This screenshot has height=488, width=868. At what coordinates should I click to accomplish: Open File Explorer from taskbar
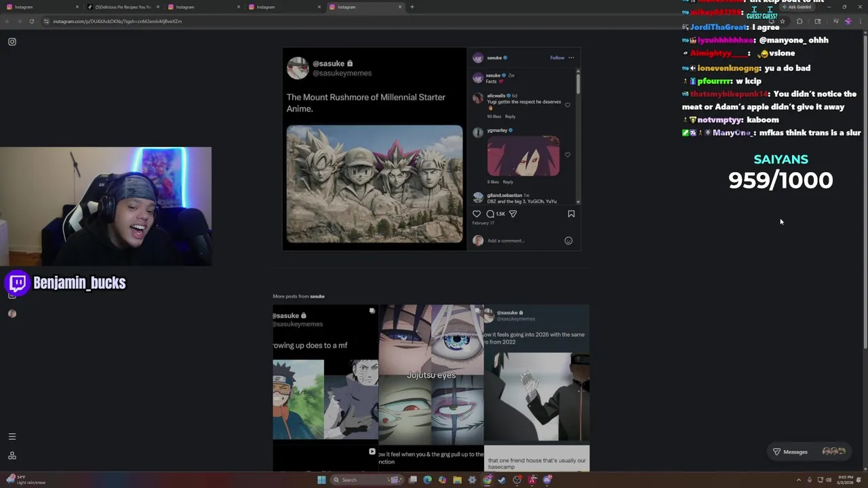(x=457, y=480)
